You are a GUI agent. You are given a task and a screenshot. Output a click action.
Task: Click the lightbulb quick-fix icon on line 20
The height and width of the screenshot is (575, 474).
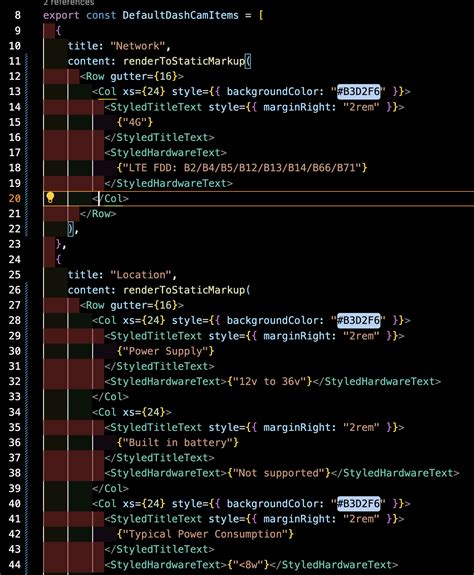click(50, 198)
